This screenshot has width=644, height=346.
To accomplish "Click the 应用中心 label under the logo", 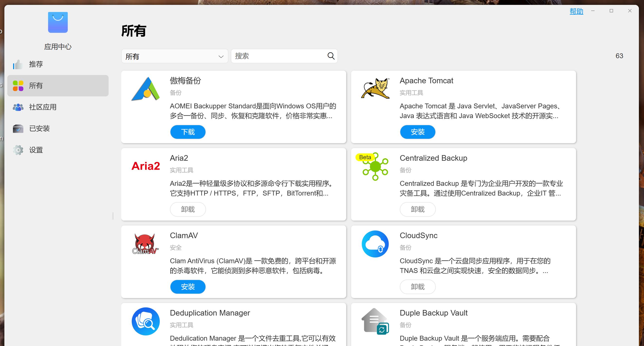I will pos(58,47).
